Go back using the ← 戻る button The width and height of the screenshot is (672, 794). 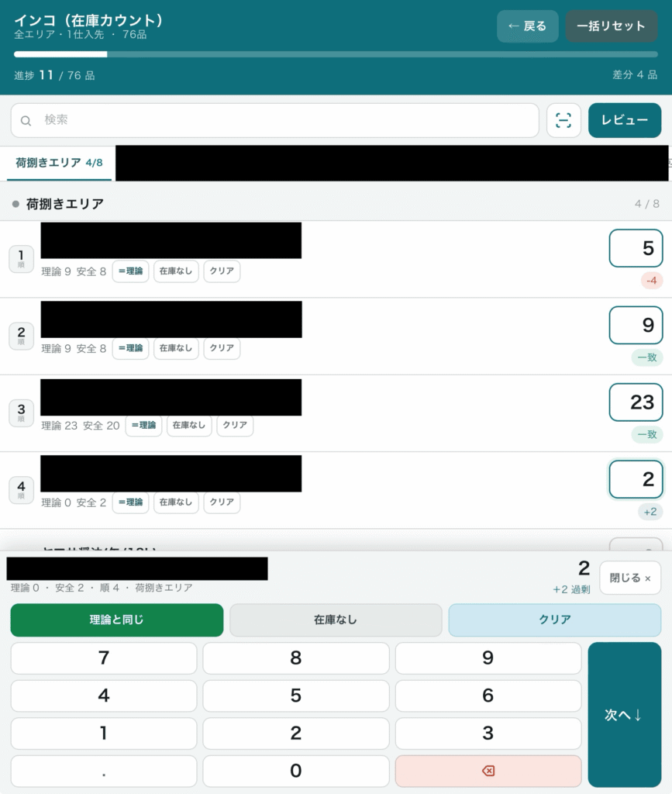[527, 26]
